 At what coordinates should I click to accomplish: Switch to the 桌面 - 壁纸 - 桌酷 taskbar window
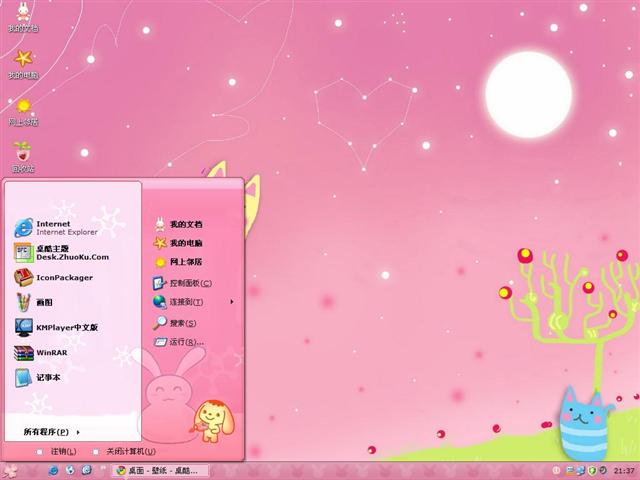(x=160, y=471)
